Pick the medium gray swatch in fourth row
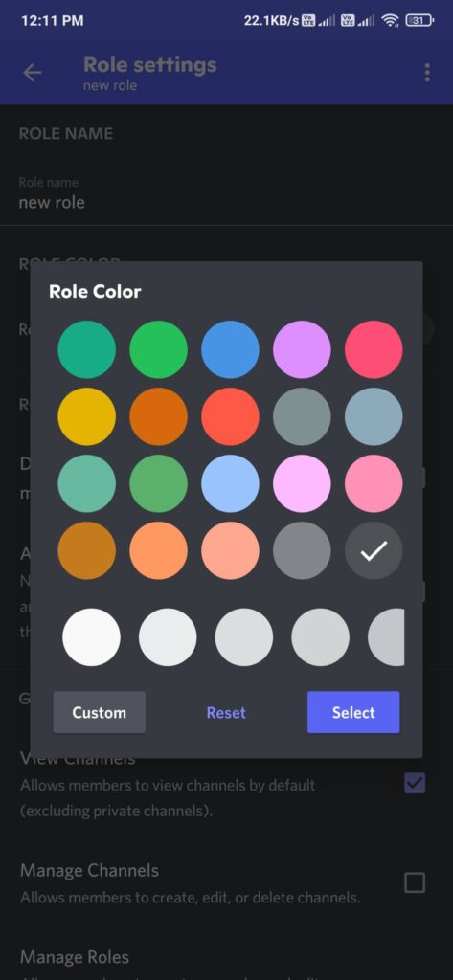 click(303, 550)
